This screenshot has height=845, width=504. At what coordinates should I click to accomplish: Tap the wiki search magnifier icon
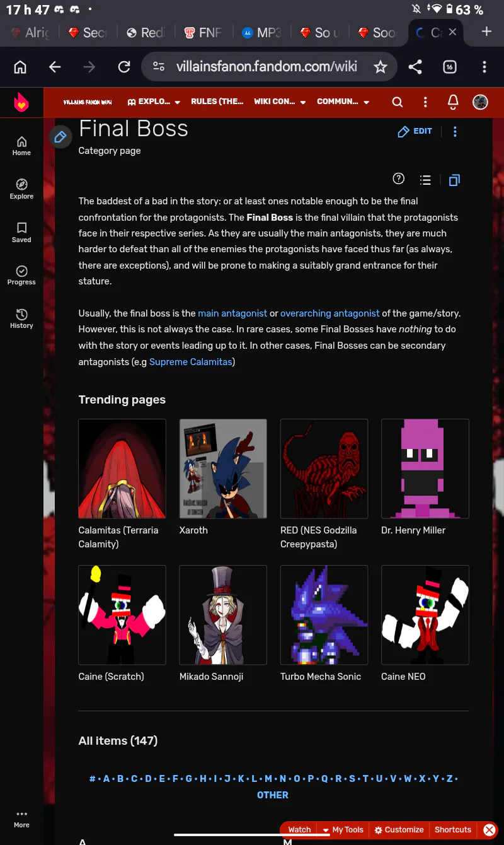[397, 102]
